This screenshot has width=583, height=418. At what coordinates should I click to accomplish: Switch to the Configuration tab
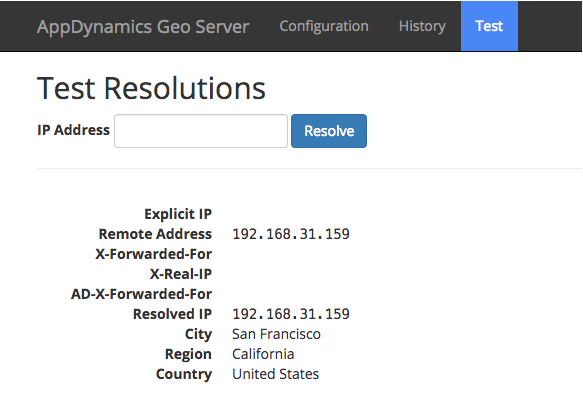tap(324, 26)
